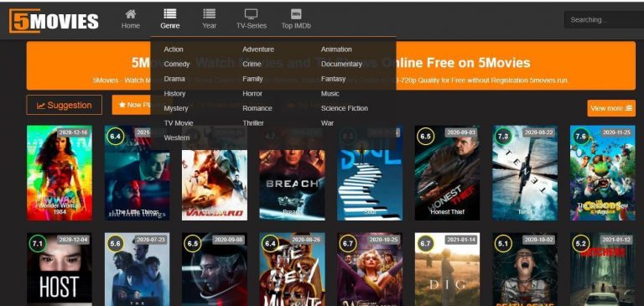Select the Documentary genre entry
This screenshot has height=306, width=644.
click(341, 64)
